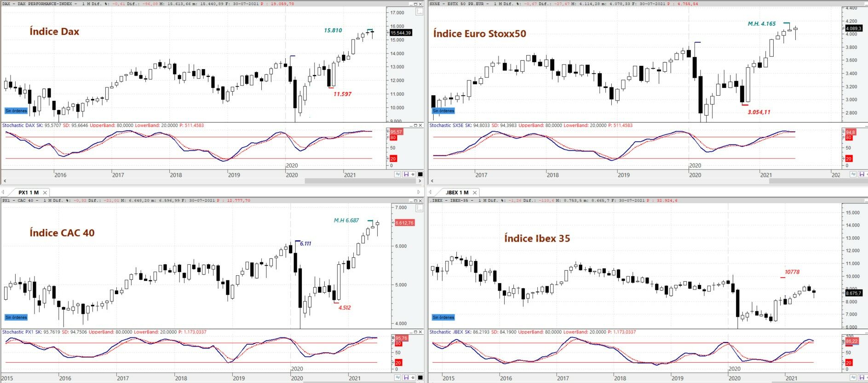Select the Índice Dax title annotation

click(54, 31)
